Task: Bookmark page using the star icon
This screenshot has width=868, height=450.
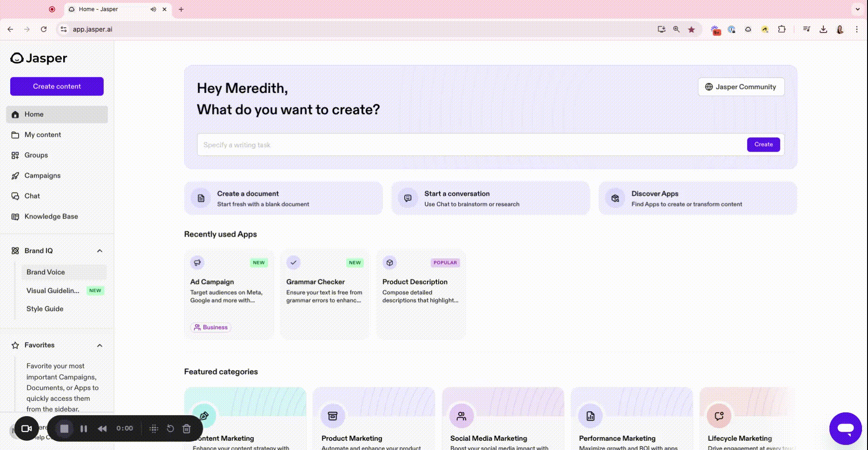Action: point(691,29)
